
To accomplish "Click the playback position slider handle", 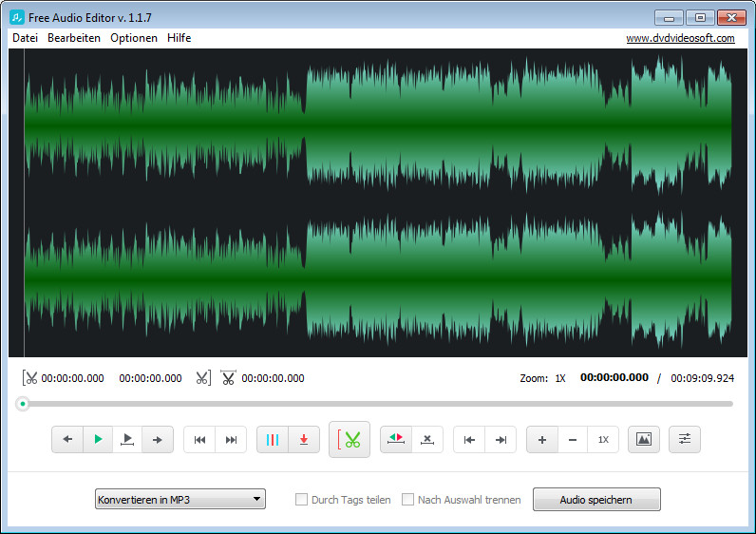I will [23, 404].
